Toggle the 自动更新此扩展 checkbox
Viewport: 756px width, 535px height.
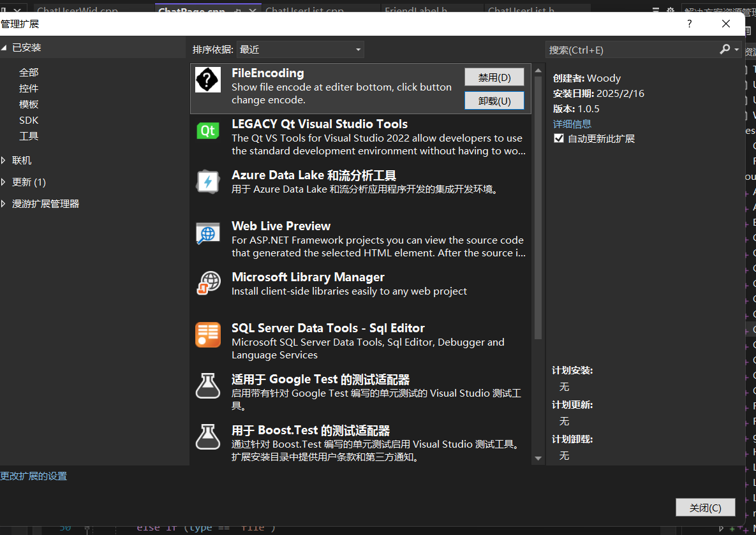(559, 139)
